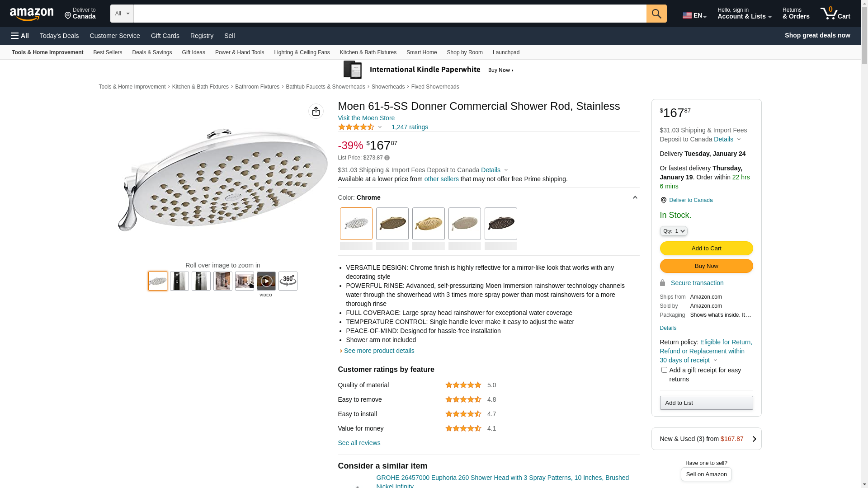Open the shopping cart icon

point(835,14)
